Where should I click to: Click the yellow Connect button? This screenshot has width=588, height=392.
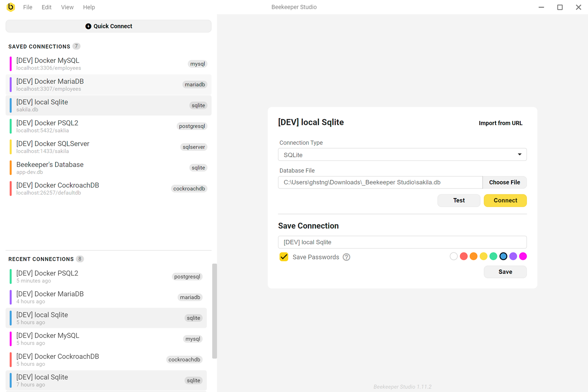[x=505, y=200]
